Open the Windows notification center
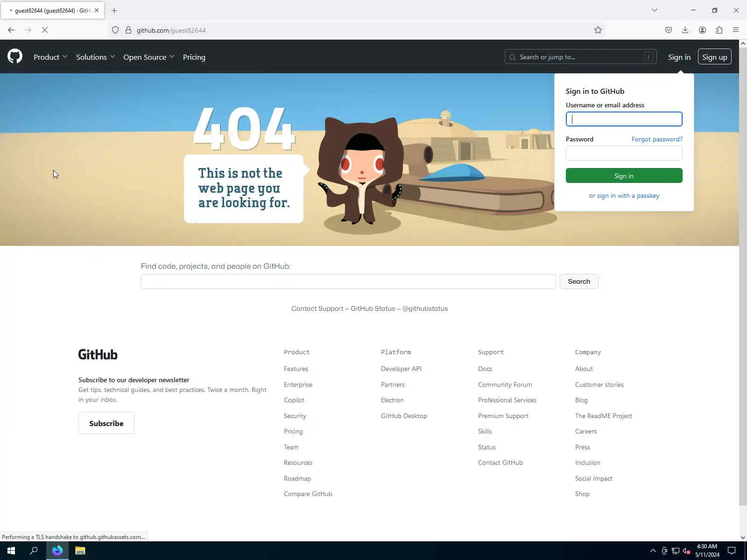Screen dimensions: 747x560 click(x=732, y=551)
